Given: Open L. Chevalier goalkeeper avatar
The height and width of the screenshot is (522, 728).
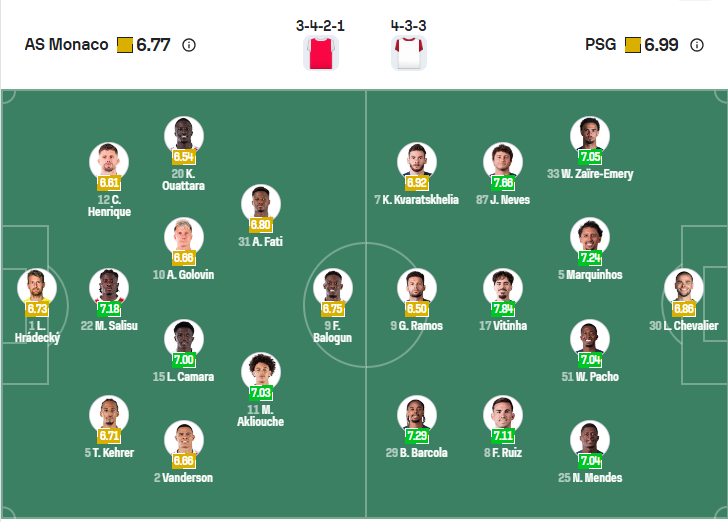Looking at the screenshot, I should click(683, 288).
